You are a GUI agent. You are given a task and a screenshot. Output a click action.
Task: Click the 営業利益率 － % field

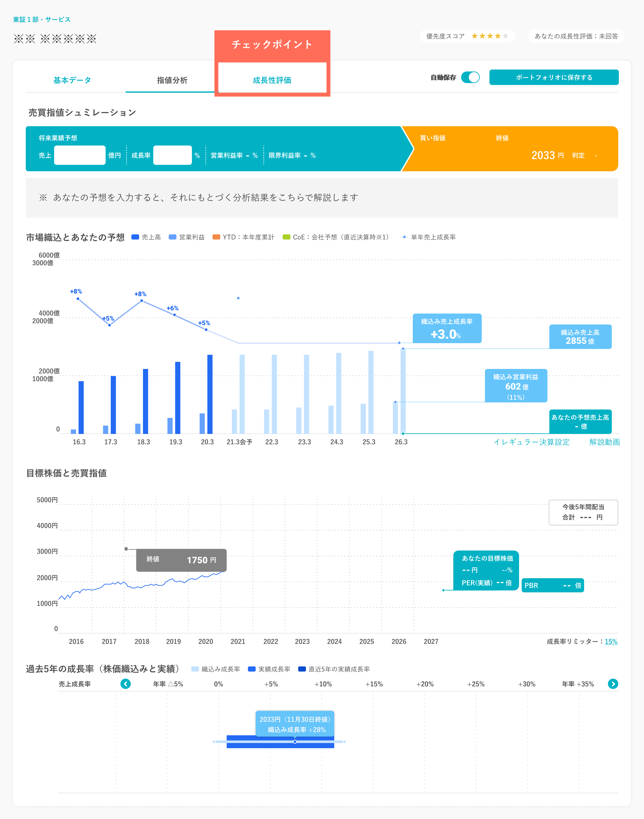click(234, 155)
